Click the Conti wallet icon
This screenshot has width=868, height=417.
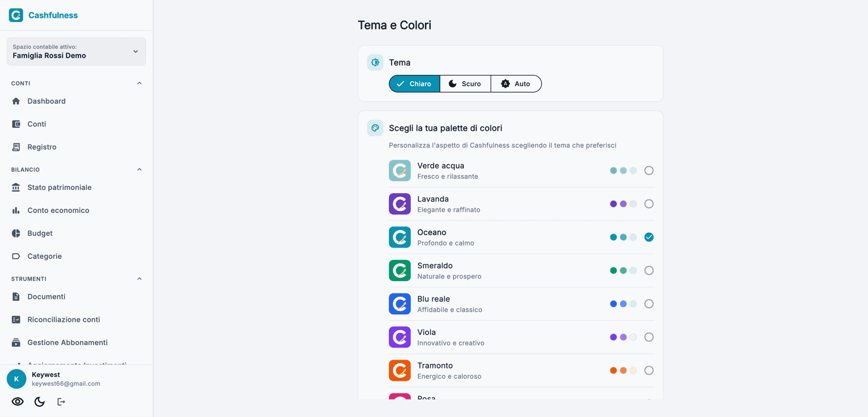tap(16, 124)
